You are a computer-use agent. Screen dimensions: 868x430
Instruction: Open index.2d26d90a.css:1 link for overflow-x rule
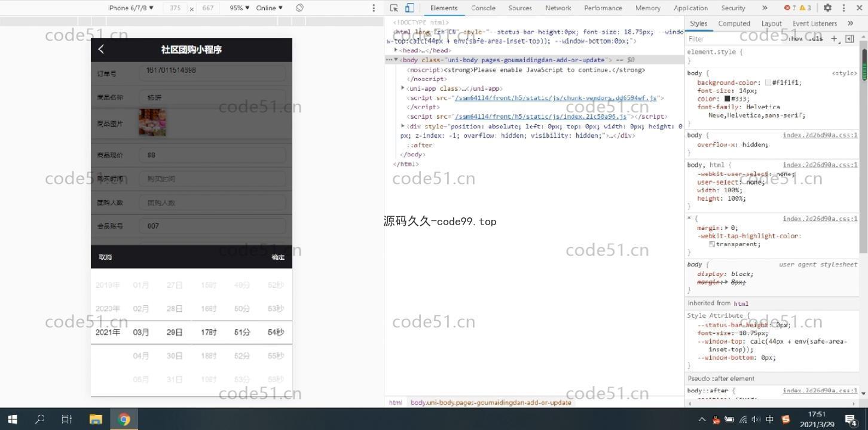click(x=820, y=135)
